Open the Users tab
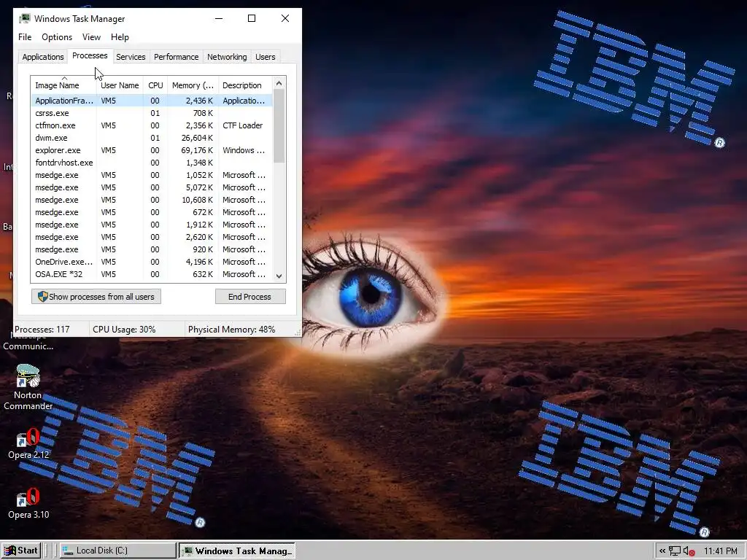Viewport: 747px width, 560px height. [265, 57]
